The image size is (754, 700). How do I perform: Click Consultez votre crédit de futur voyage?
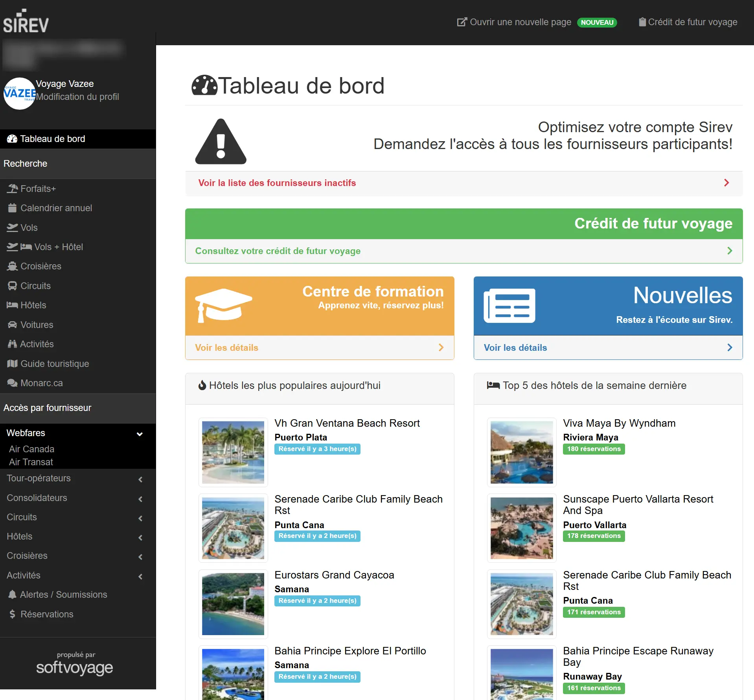pyautogui.click(x=278, y=251)
